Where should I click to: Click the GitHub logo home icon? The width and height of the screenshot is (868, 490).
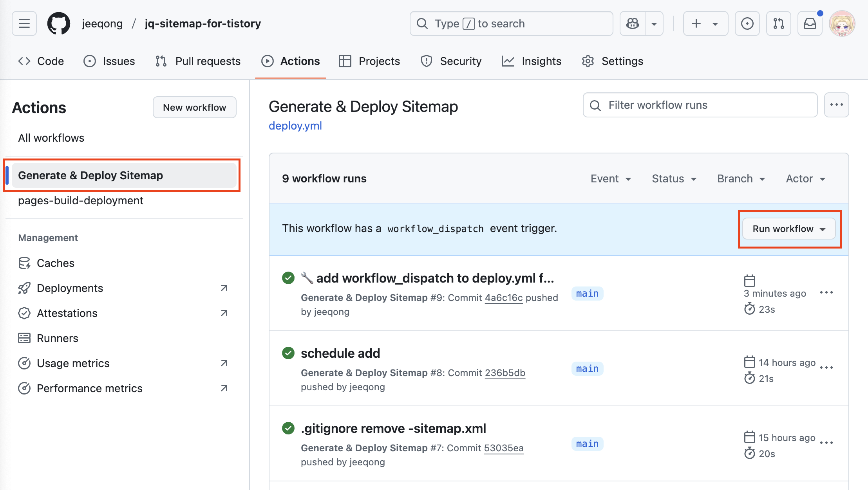[x=59, y=23]
